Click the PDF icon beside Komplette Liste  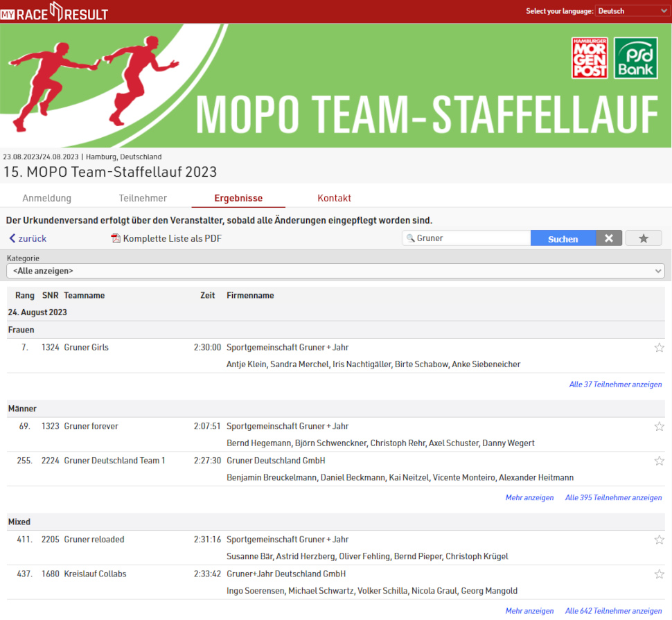click(x=116, y=238)
